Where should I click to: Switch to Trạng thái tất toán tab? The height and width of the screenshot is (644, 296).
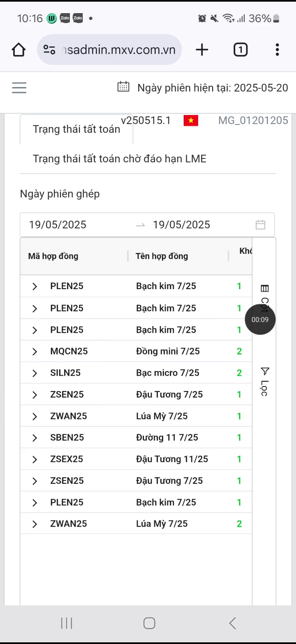tap(76, 129)
